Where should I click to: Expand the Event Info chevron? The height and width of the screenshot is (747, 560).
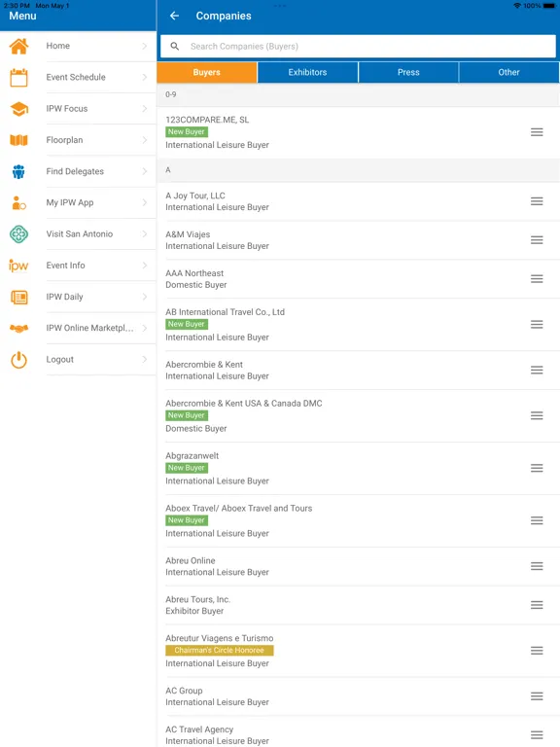tap(144, 266)
